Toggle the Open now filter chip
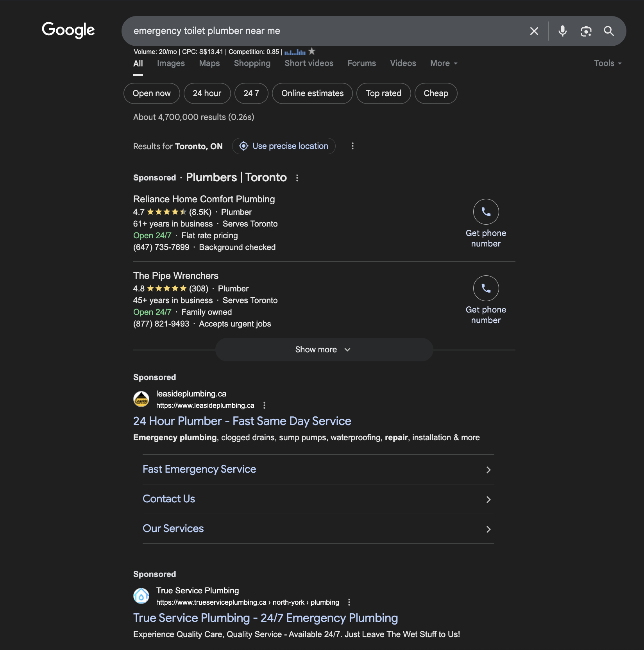This screenshot has height=650, width=644. point(152,93)
